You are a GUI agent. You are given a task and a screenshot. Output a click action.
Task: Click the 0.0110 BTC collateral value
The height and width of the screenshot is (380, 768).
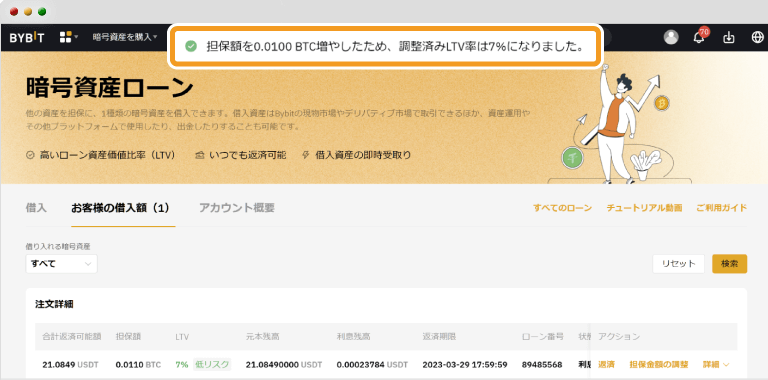(x=138, y=364)
